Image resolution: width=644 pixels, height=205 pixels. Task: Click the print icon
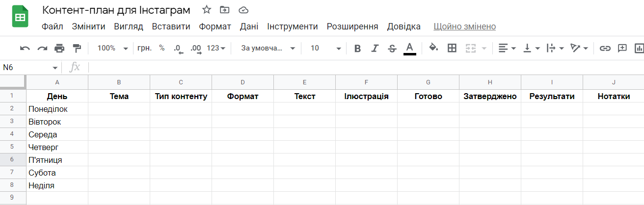[x=59, y=48]
